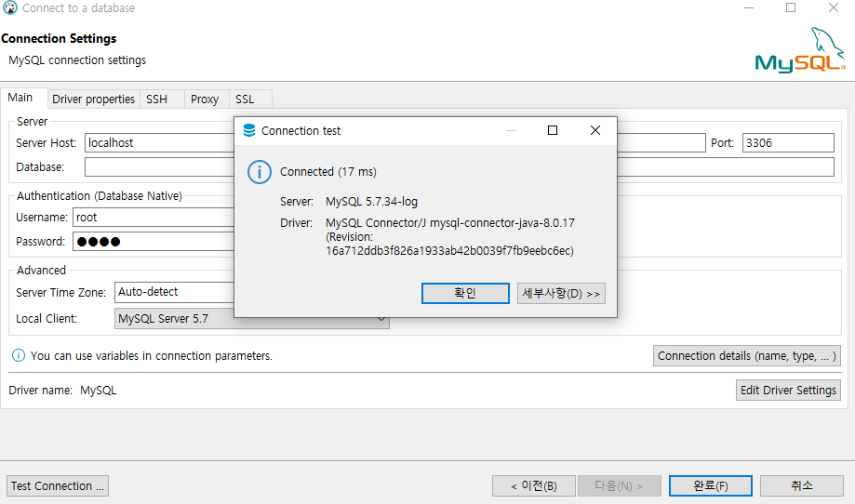Image resolution: width=855 pixels, height=504 pixels.
Task: Click the info icon beside variables hint
Action: (x=19, y=356)
